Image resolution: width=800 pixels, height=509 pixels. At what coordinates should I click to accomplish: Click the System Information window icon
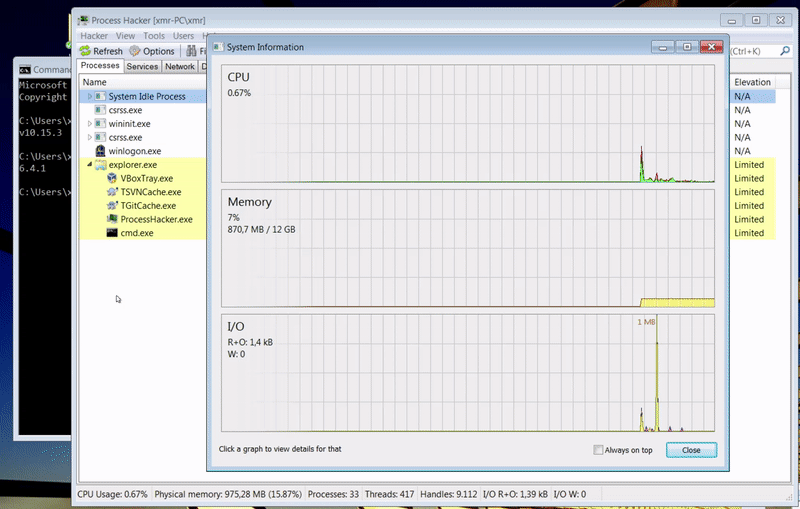(218, 47)
